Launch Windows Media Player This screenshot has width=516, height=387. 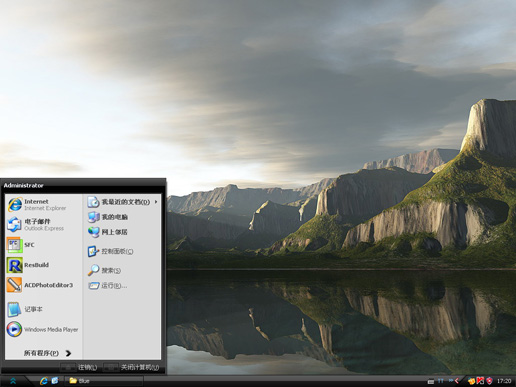[43, 329]
